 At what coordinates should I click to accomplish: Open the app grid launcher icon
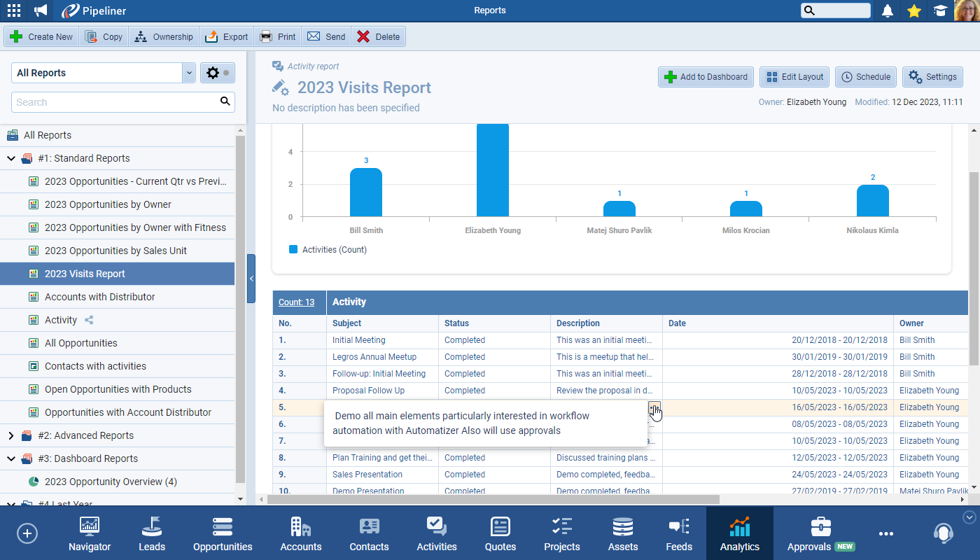coord(13,10)
